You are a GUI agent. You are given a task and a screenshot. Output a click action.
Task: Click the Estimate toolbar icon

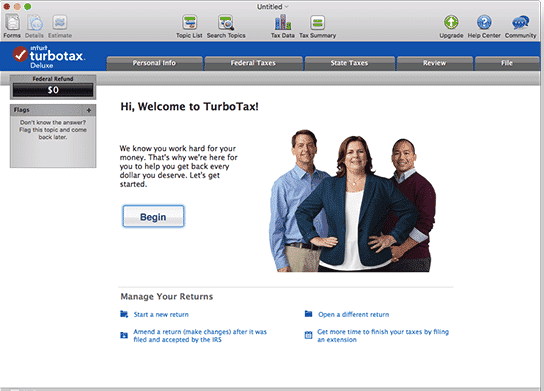(x=60, y=23)
